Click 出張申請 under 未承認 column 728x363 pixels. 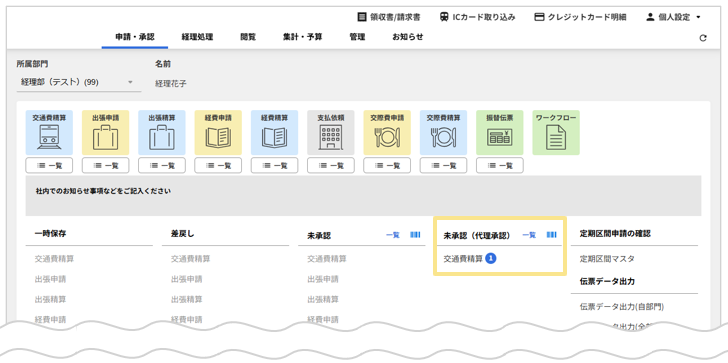point(323,279)
